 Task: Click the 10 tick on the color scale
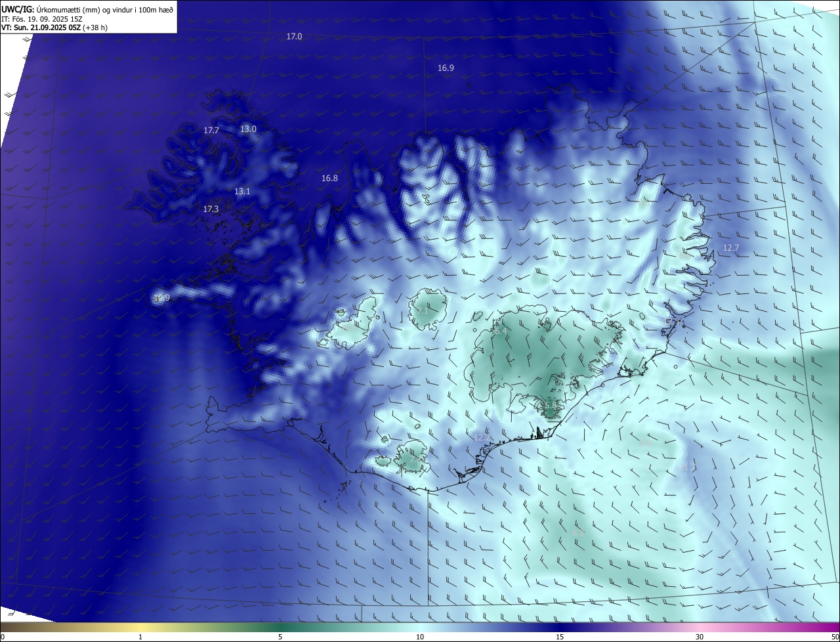[x=420, y=637]
